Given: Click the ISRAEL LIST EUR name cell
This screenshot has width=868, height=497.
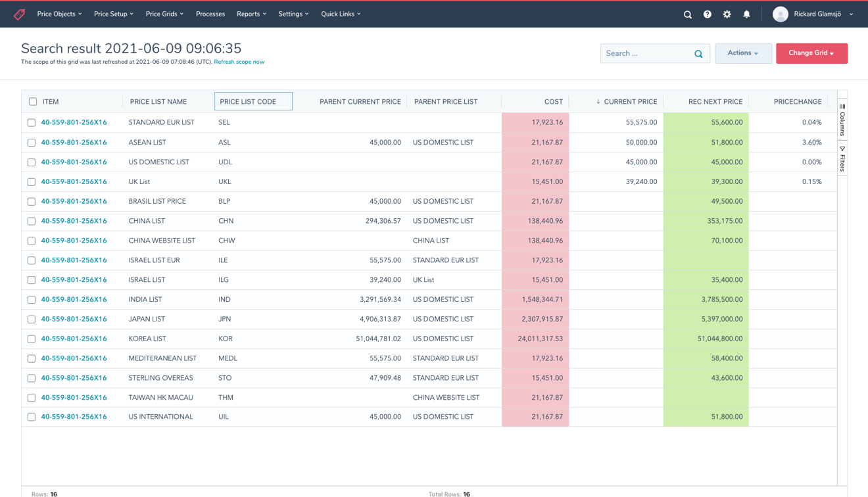Looking at the screenshot, I should coord(154,260).
